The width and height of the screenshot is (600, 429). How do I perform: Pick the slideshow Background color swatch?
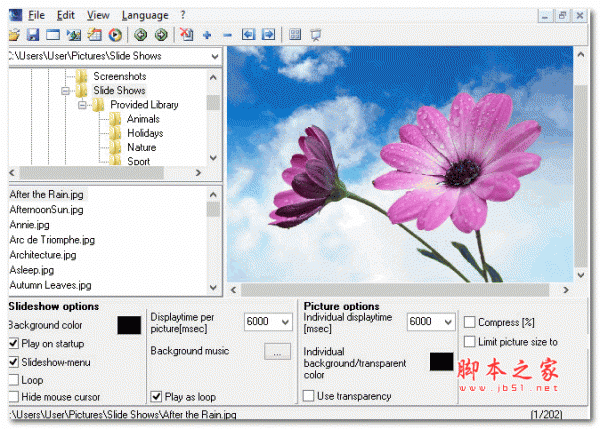pos(129,325)
